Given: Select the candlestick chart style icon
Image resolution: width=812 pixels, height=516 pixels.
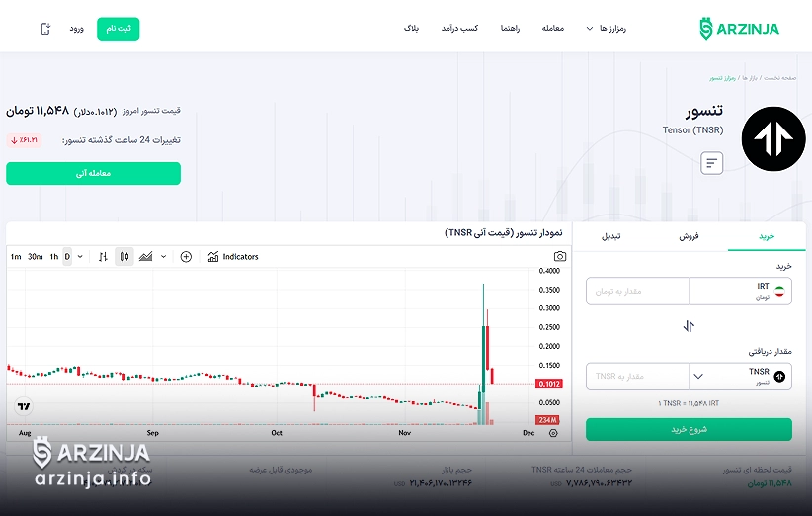Looking at the screenshot, I should click(124, 256).
